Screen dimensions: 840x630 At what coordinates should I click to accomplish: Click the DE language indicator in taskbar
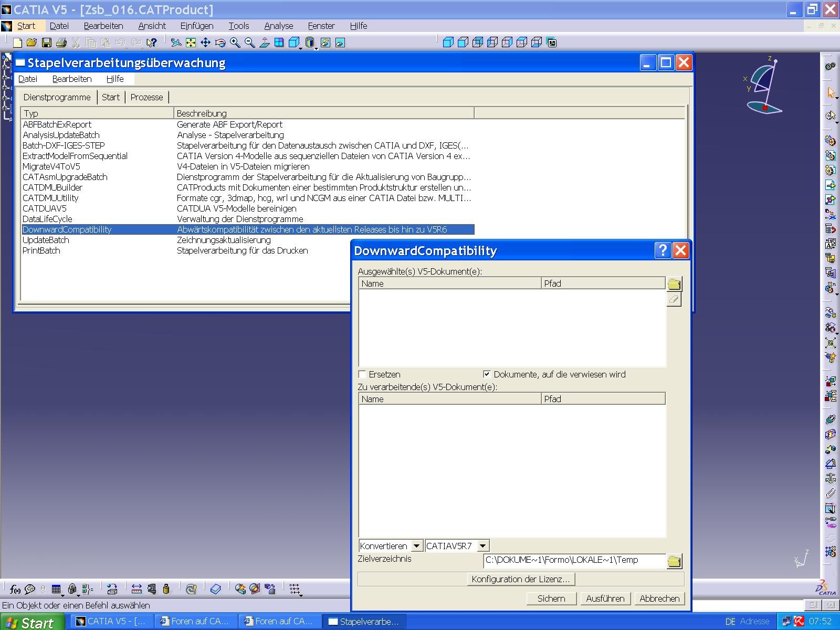730,622
